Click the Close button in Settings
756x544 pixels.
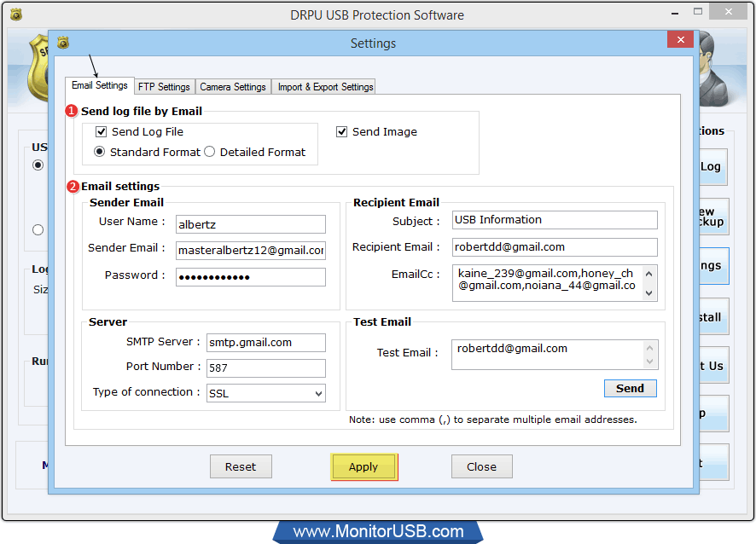point(481,466)
